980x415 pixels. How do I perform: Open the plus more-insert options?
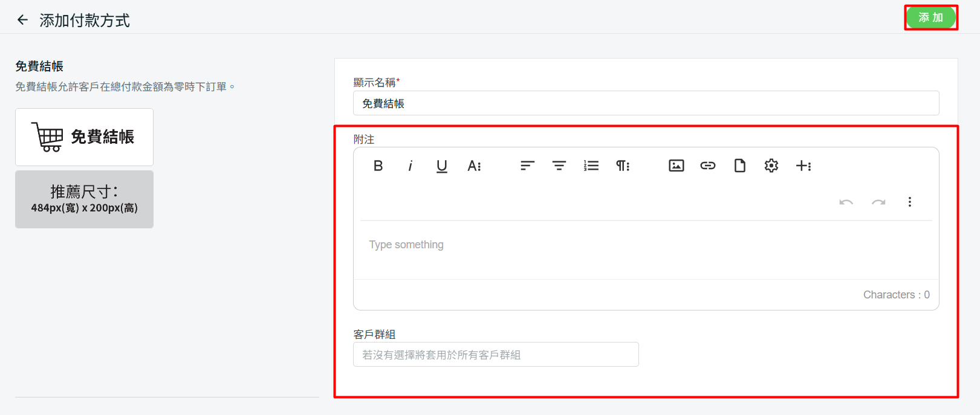(803, 166)
